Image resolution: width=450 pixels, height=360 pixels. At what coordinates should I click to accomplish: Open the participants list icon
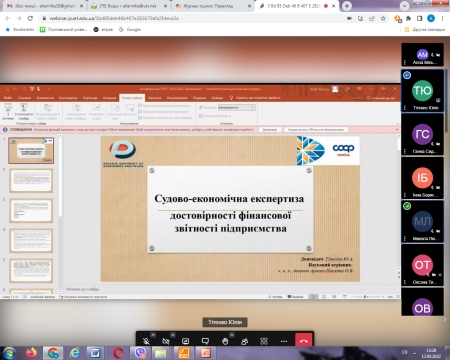pos(244,341)
